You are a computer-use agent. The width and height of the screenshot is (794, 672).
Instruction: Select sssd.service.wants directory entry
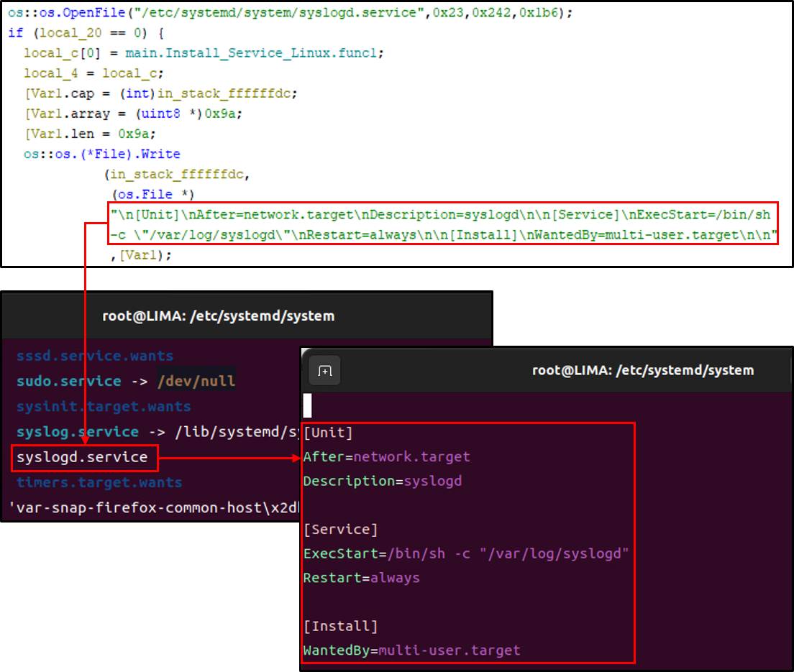click(95, 356)
